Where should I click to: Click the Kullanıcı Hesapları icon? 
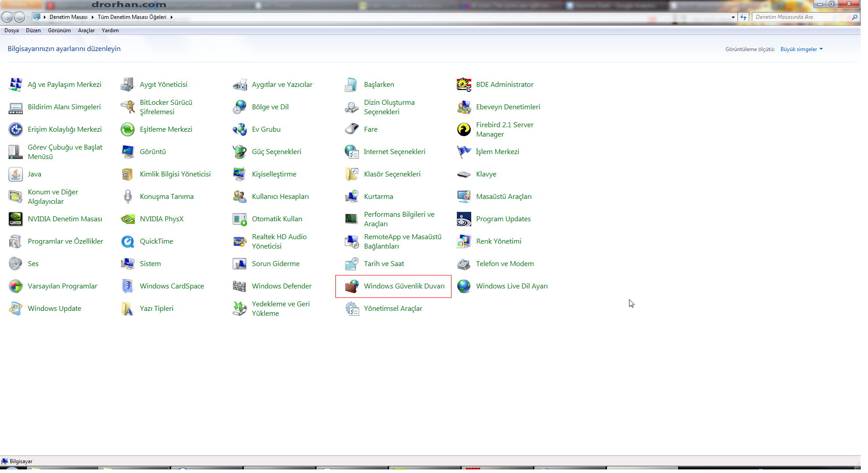coord(240,197)
